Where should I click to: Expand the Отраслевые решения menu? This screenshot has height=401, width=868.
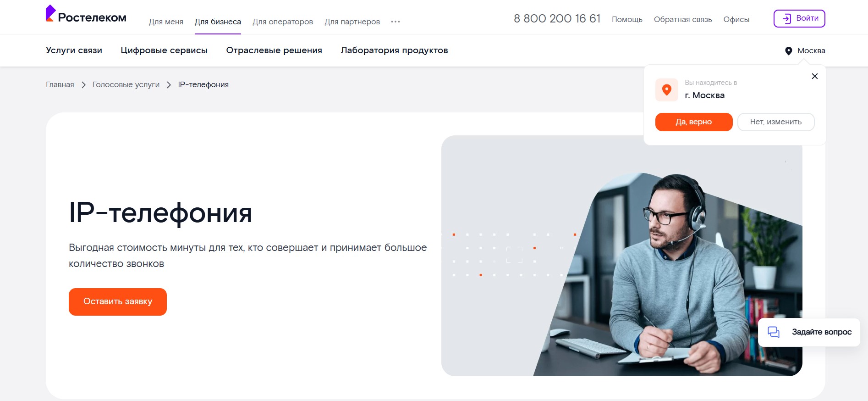point(274,50)
